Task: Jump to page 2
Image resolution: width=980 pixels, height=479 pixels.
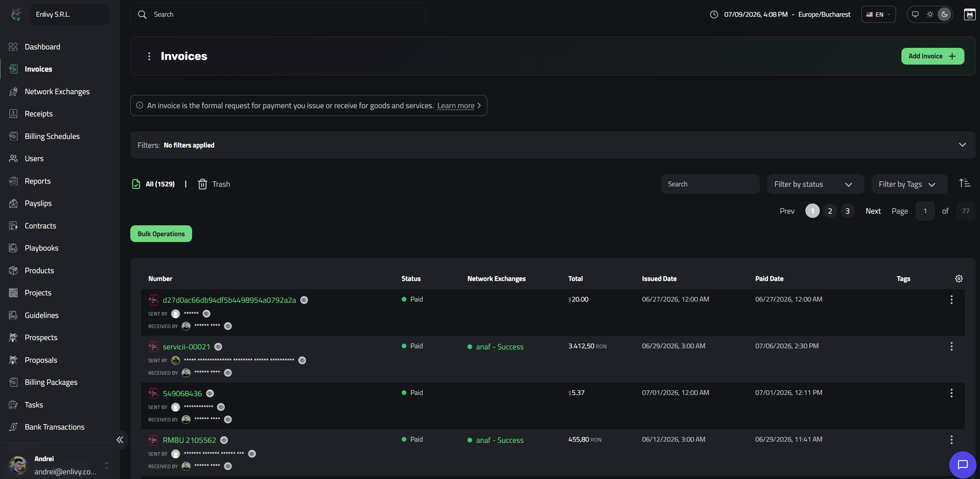Action: (830, 211)
